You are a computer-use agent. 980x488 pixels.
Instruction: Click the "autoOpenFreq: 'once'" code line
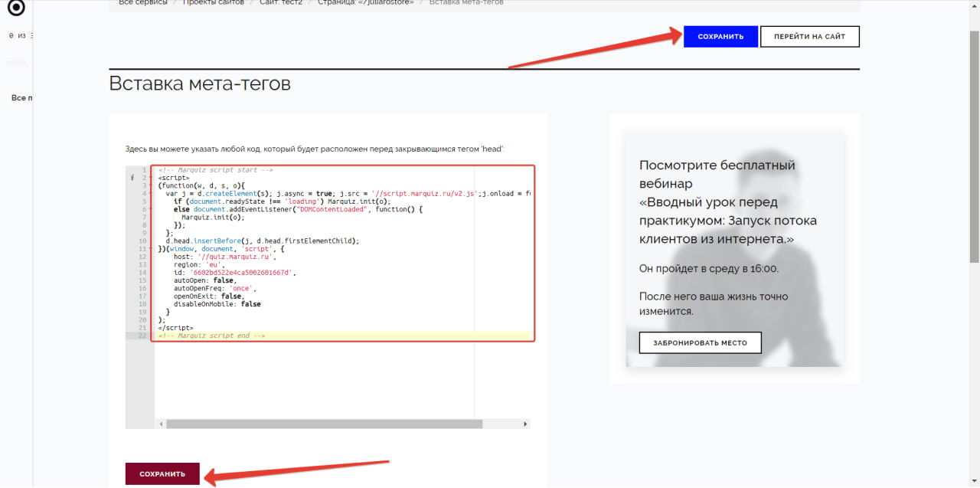(215, 288)
